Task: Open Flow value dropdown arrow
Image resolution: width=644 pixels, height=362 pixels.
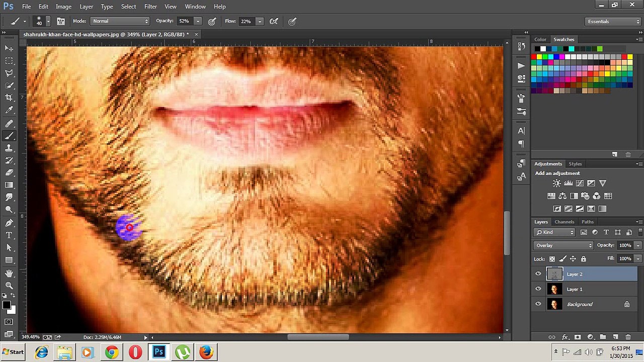Action: [x=260, y=21]
